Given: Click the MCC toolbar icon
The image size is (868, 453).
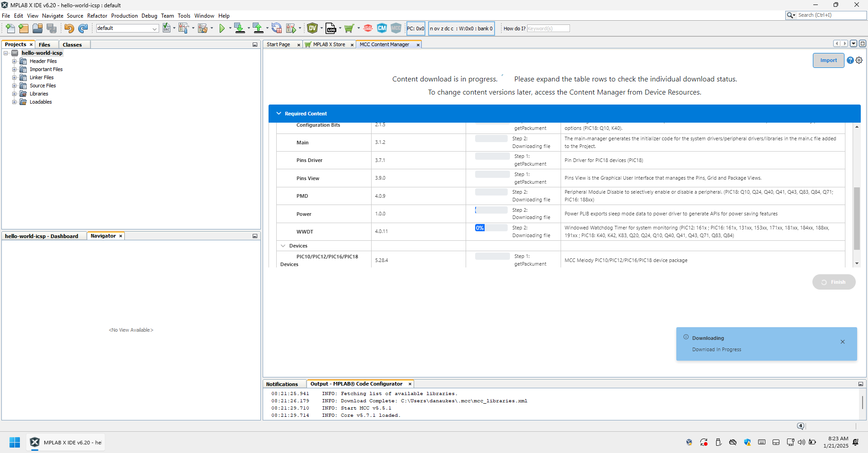Looking at the screenshot, I should tap(396, 29).
